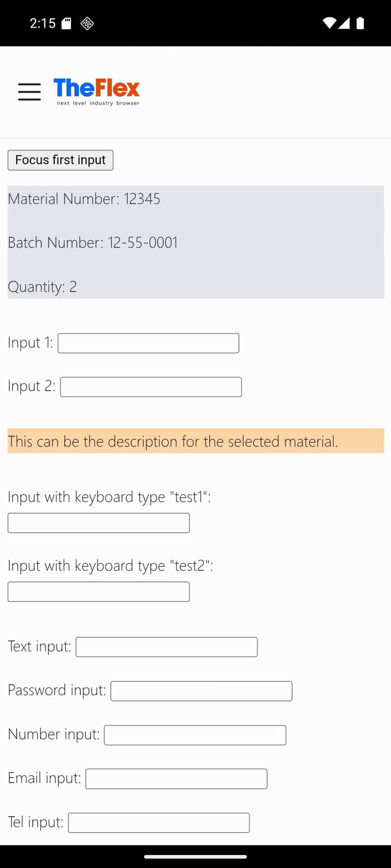Focus the keyboard type test1 input
The image size is (391, 868).
(x=98, y=522)
